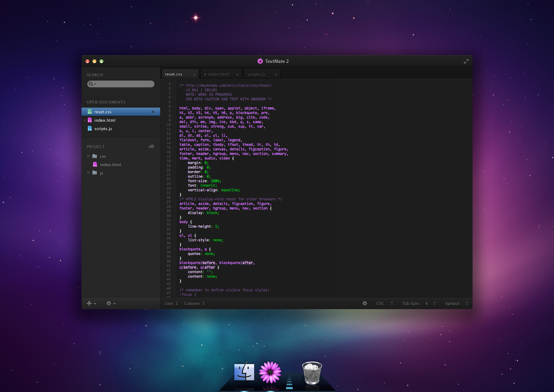
Task: Click the TextMate flower icon in title bar
Action: [x=260, y=61]
